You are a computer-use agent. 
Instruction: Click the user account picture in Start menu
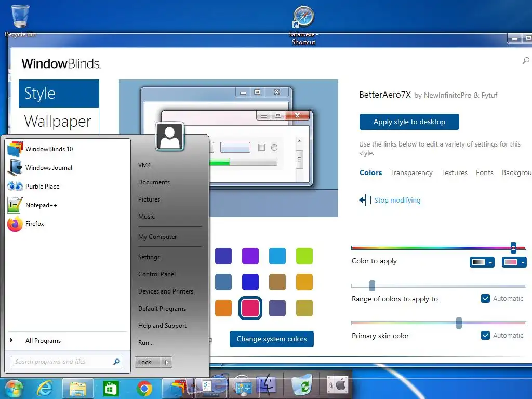click(x=170, y=136)
